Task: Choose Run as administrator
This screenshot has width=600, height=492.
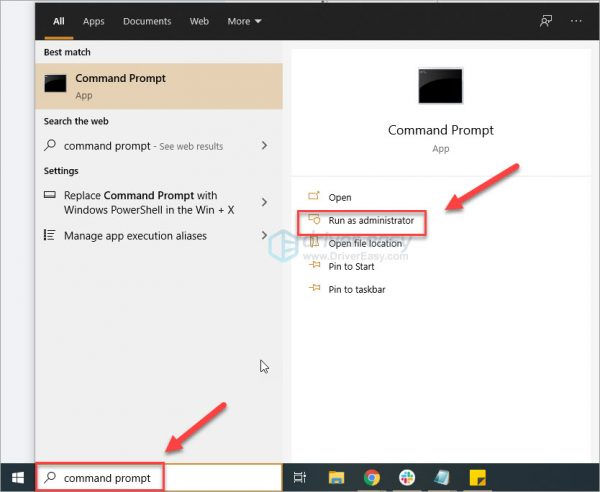Action: [370, 220]
